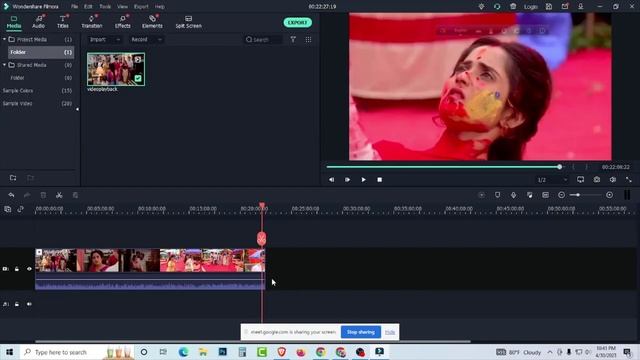Collapse the media side panel arrow
This screenshot has width=640, height=360.
pos(77,109)
